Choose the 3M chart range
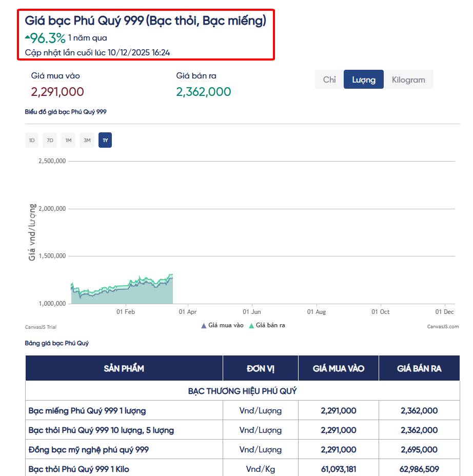473x476 pixels. [87, 140]
